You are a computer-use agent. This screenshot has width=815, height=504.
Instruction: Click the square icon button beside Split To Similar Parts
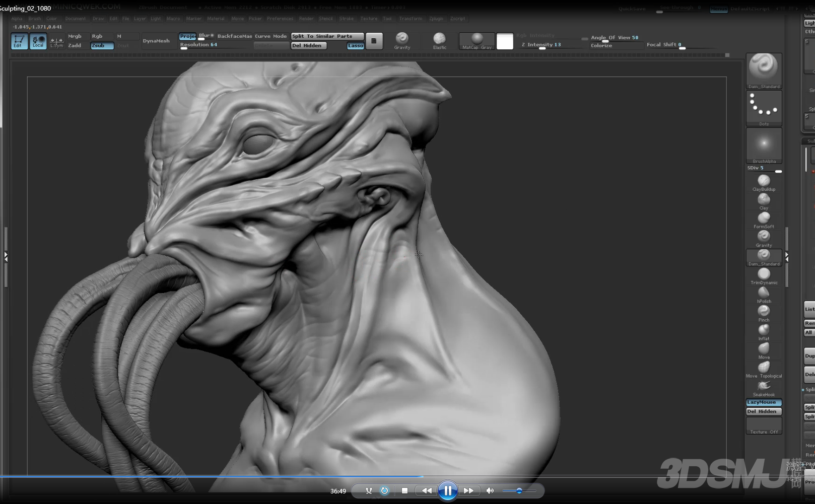(x=374, y=41)
